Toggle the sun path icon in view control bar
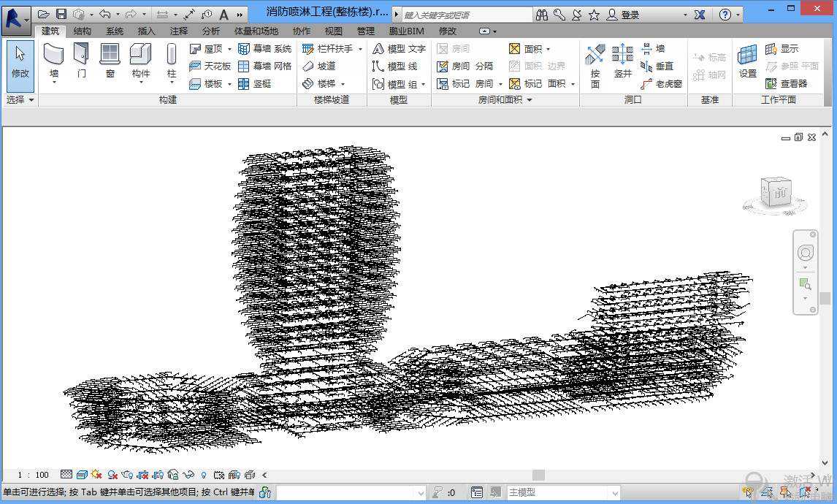837x504 pixels. click(x=96, y=475)
